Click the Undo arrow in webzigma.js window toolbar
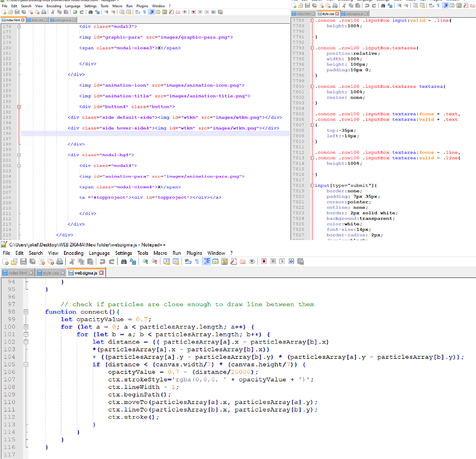The image size is (476, 459). tap(102, 261)
